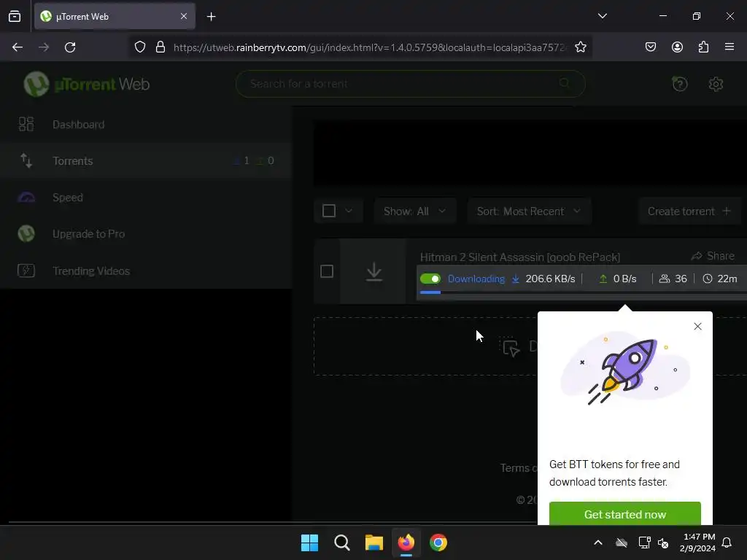Show hidden system tray icons
Image resolution: width=747 pixels, height=560 pixels.
(x=598, y=542)
